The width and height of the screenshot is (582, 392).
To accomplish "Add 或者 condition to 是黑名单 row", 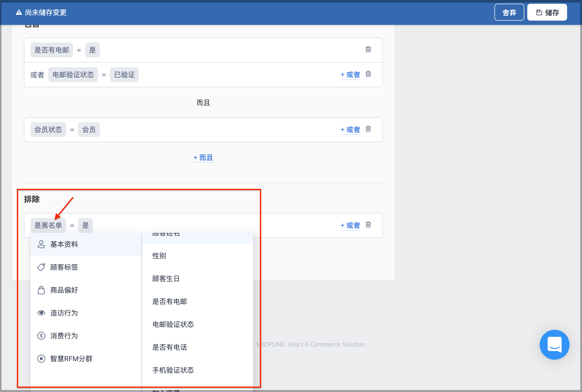I will click(x=350, y=226).
